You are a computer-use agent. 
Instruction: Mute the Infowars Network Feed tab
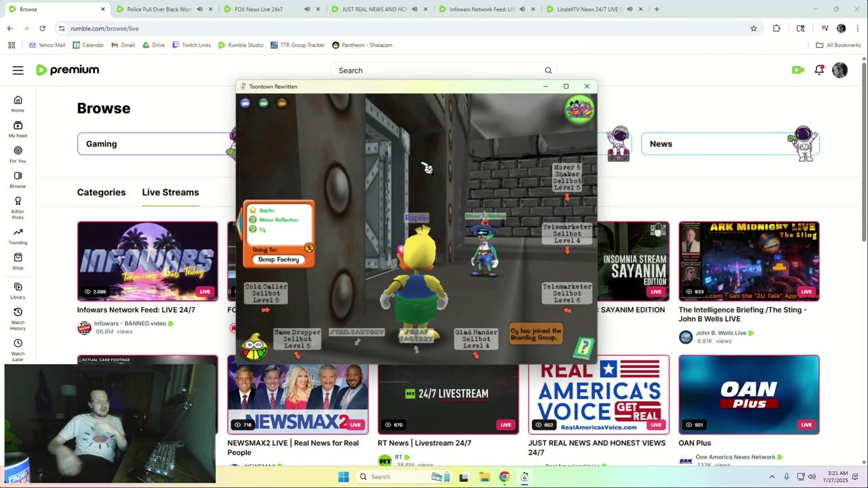521,9
